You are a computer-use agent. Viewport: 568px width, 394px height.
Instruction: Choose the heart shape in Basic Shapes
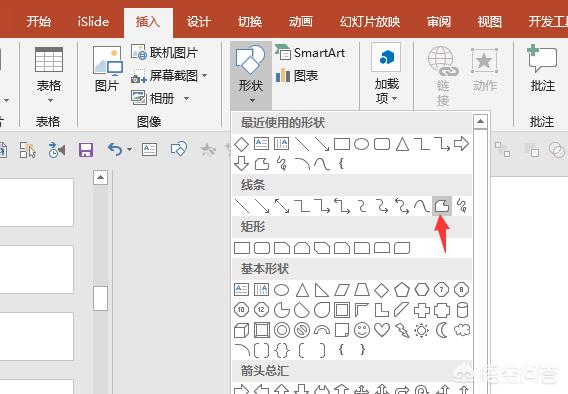(381, 330)
